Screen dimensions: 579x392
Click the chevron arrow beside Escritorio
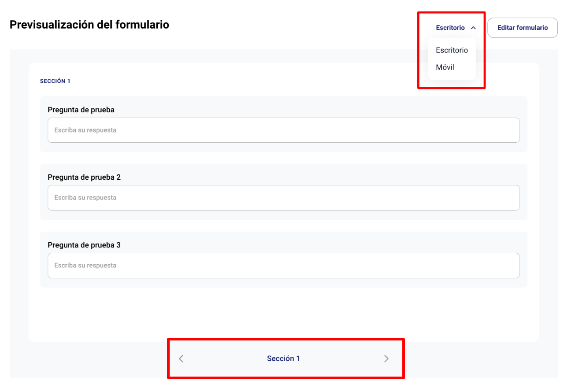click(x=473, y=28)
